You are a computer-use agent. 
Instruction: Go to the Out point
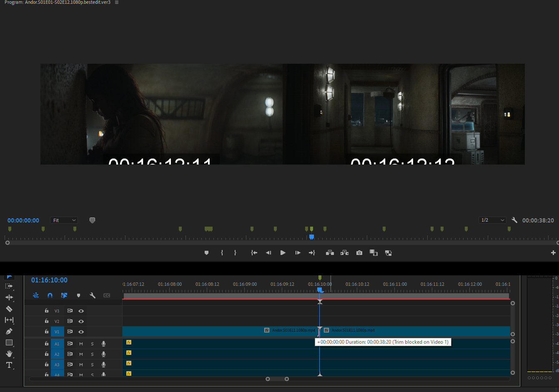pyautogui.click(x=312, y=253)
